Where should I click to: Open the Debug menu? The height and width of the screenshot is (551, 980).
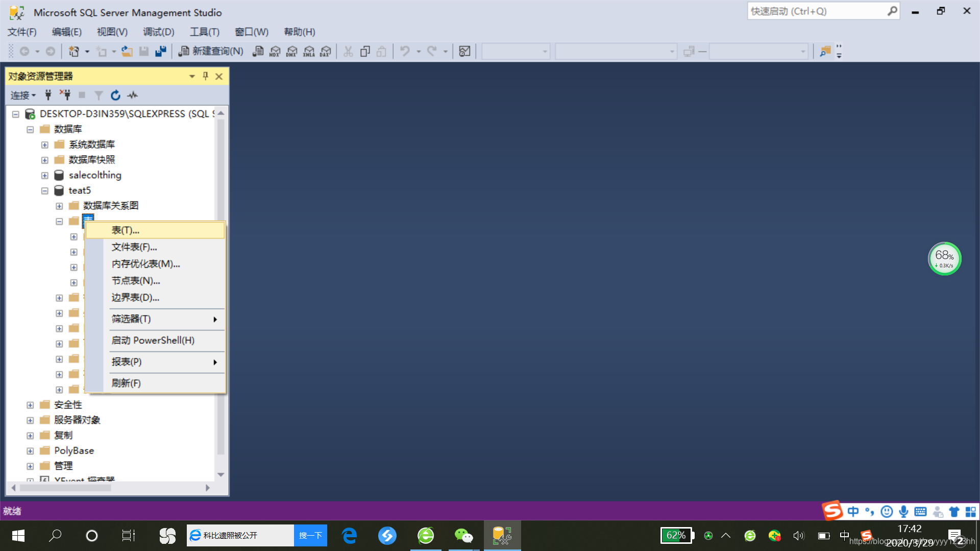(x=158, y=32)
